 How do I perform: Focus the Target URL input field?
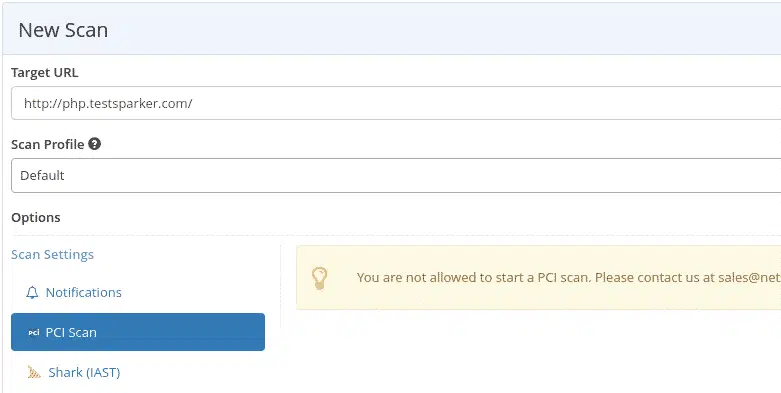tap(396, 103)
